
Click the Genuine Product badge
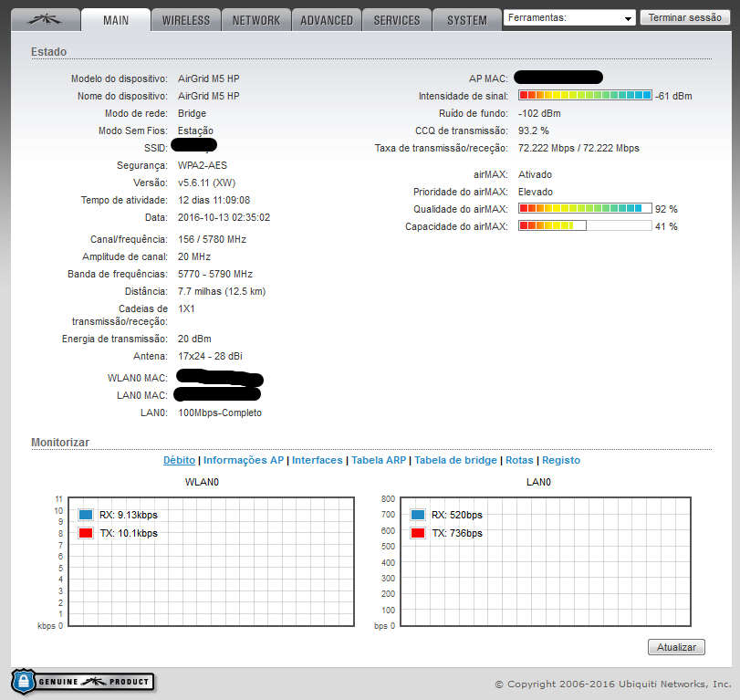(83, 682)
